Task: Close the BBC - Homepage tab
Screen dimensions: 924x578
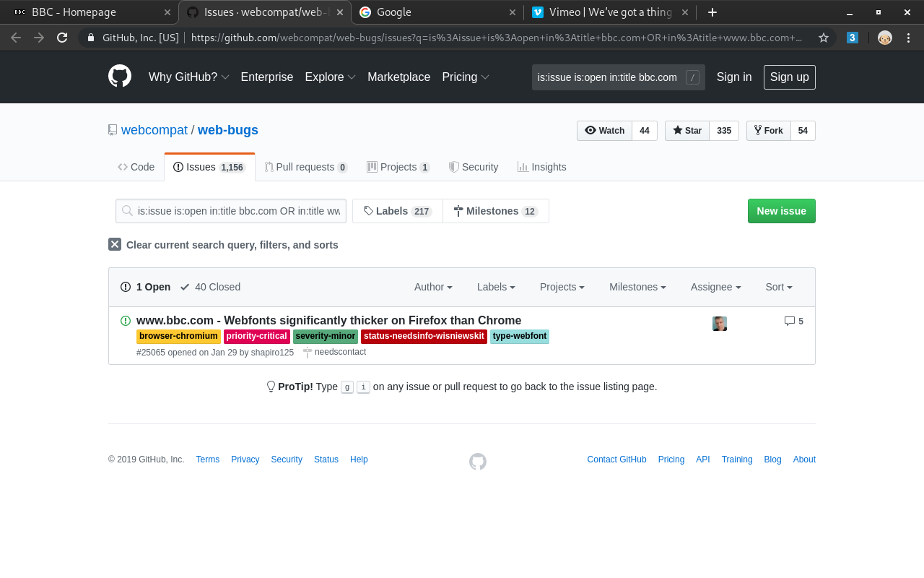Action: click(x=167, y=12)
